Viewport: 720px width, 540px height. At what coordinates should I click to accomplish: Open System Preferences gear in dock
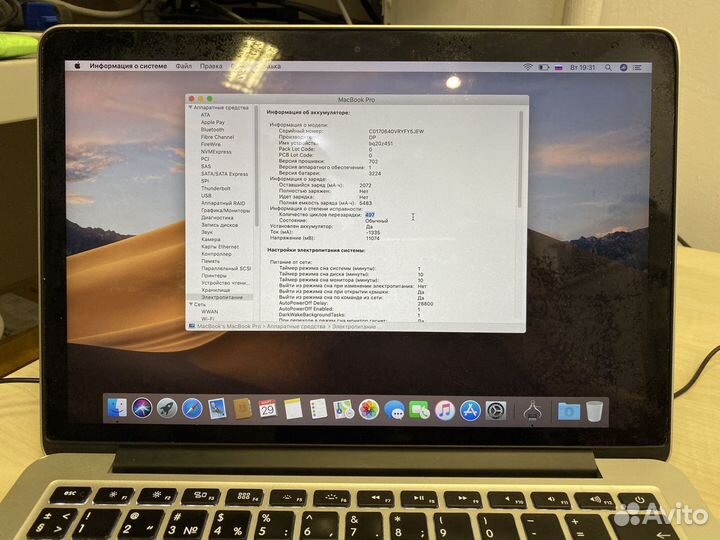[x=496, y=411]
